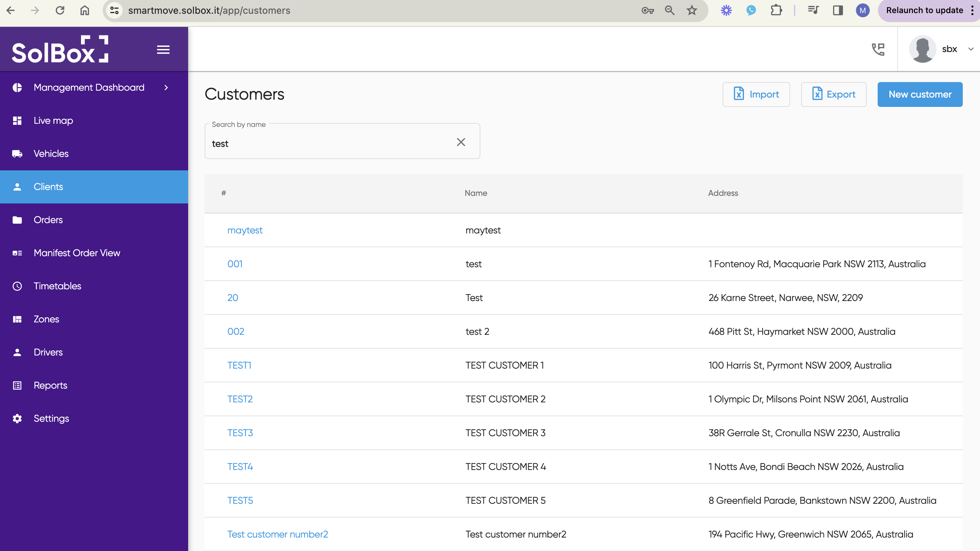
Task: Click address 1 Fontenoy Rd, Macquarie Park
Action: tap(816, 264)
